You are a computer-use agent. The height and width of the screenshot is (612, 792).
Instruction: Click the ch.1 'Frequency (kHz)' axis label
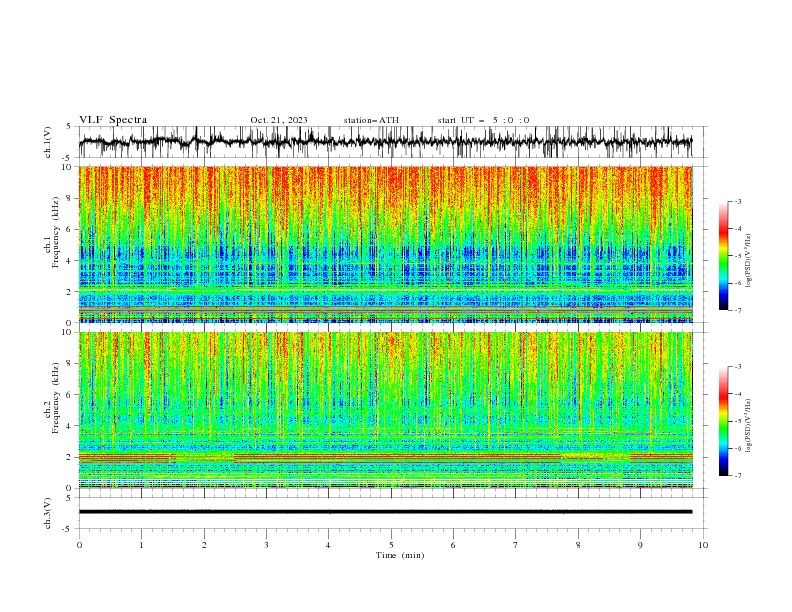[56, 232]
